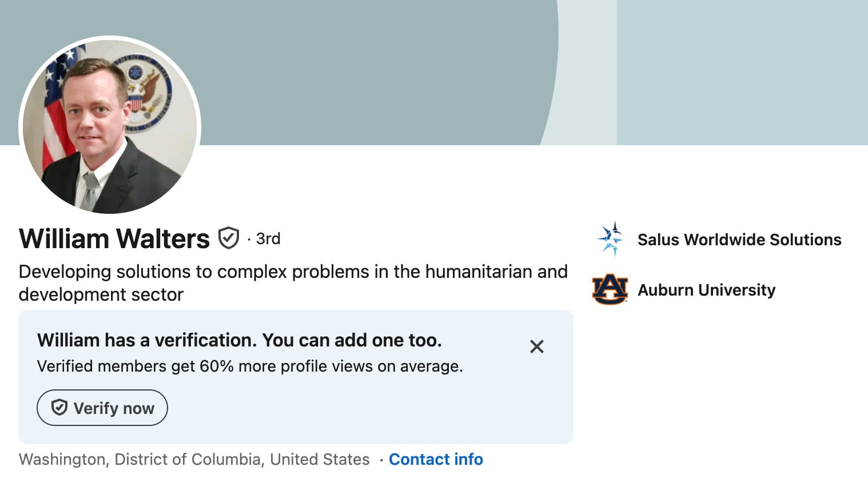Image resolution: width=868 pixels, height=478 pixels.
Task: Click the verification shield badge beside William Walters
Action: point(229,238)
